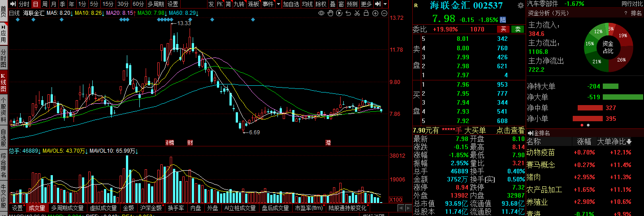This screenshot has height=216, width=644.
Task: Click the green 卖 sell button
Action: [518, 29]
